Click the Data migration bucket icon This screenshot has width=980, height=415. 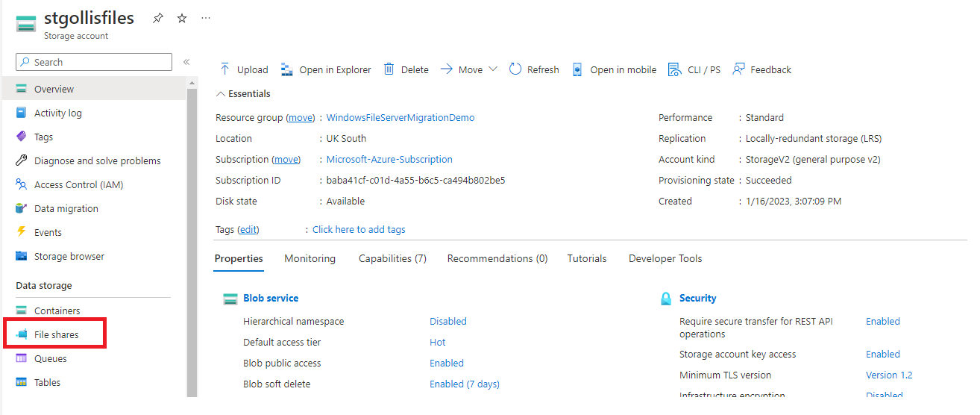click(x=22, y=208)
